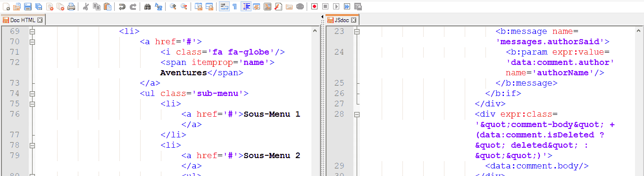The width and height of the screenshot is (644, 176).
Task: Click the <data:comment.body/> tag
Action: (x=537, y=166)
